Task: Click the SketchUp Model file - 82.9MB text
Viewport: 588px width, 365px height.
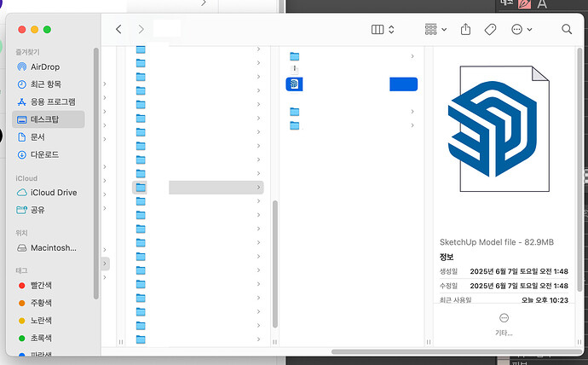Action: coord(497,242)
